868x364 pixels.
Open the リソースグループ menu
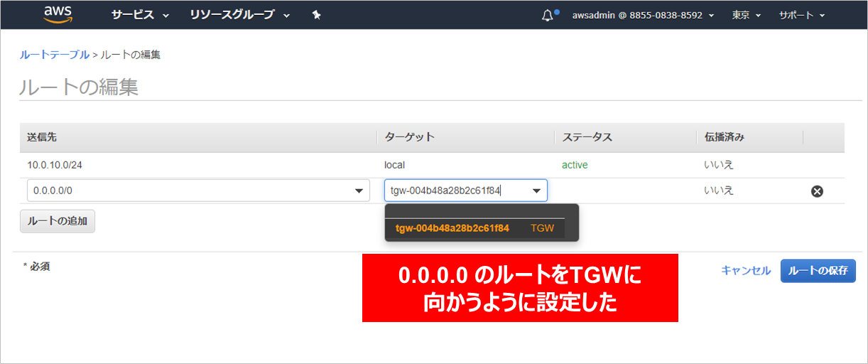pyautogui.click(x=239, y=15)
